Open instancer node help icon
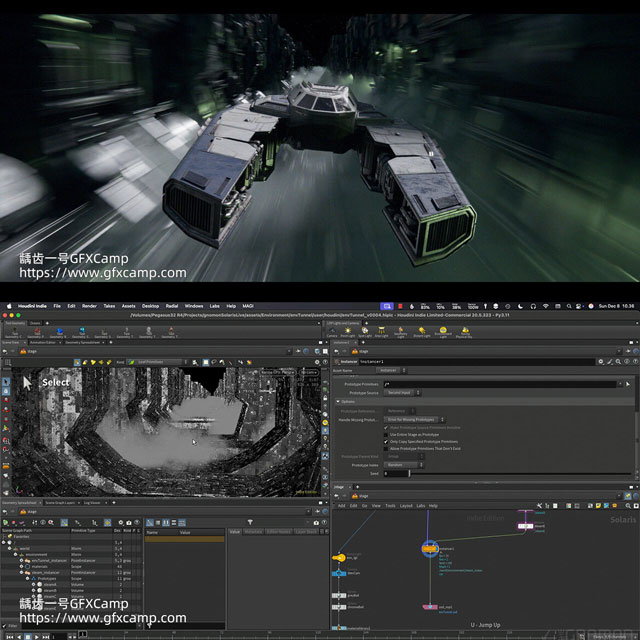 click(x=635, y=362)
